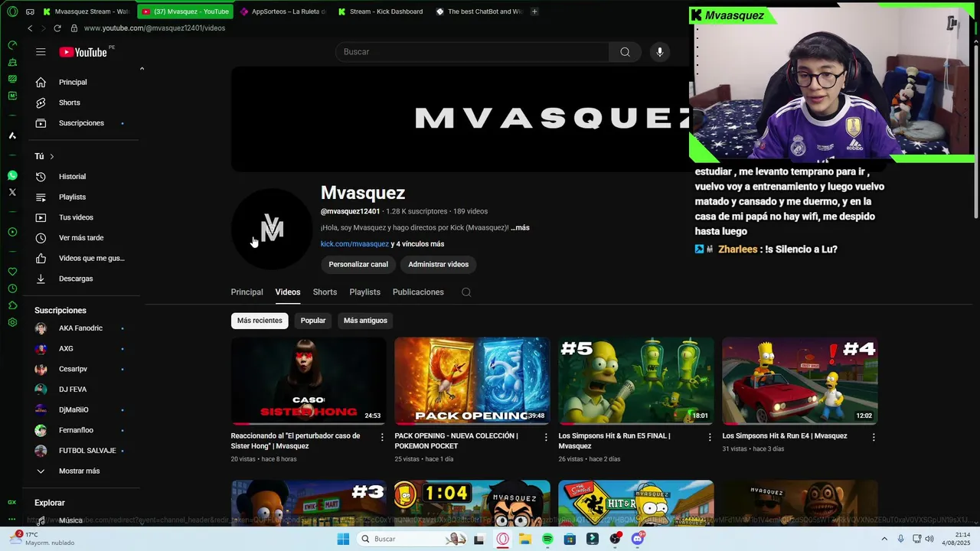Open options menu for Simpsons E4 video
Screen dimensions: 980x551
(x=874, y=437)
